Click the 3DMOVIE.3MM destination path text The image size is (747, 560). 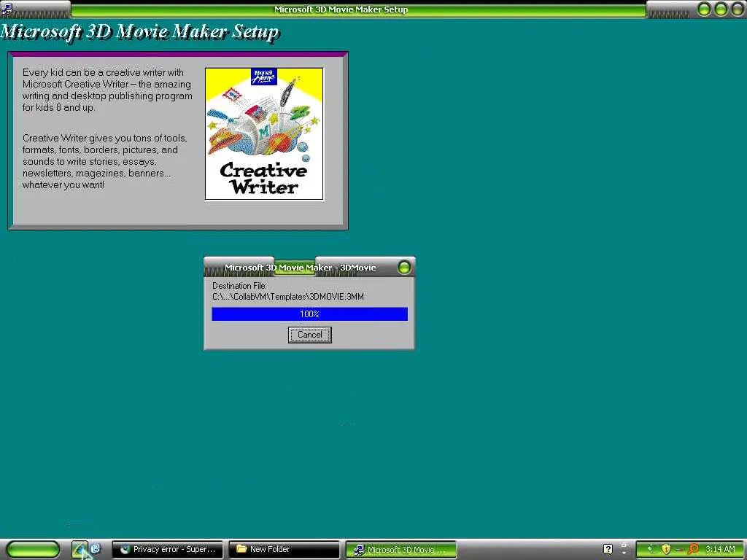click(x=287, y=297)
